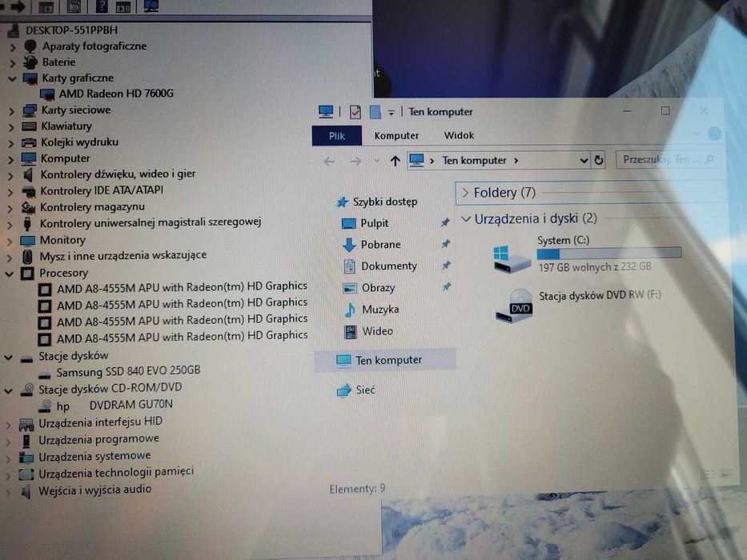The height and width of the screenshot is (560, 747).
Task: Click the Kolejki wydruku printer icon
Action: click(x=29, y=142)
